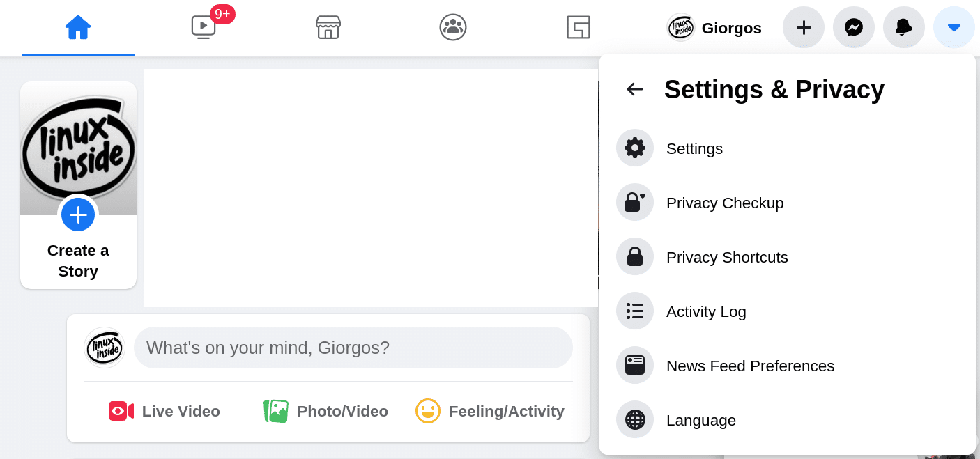This screenshot has width=980, height=459.
Task: Collapse the account dropdown arrow
Action: (x=954, y=27)
